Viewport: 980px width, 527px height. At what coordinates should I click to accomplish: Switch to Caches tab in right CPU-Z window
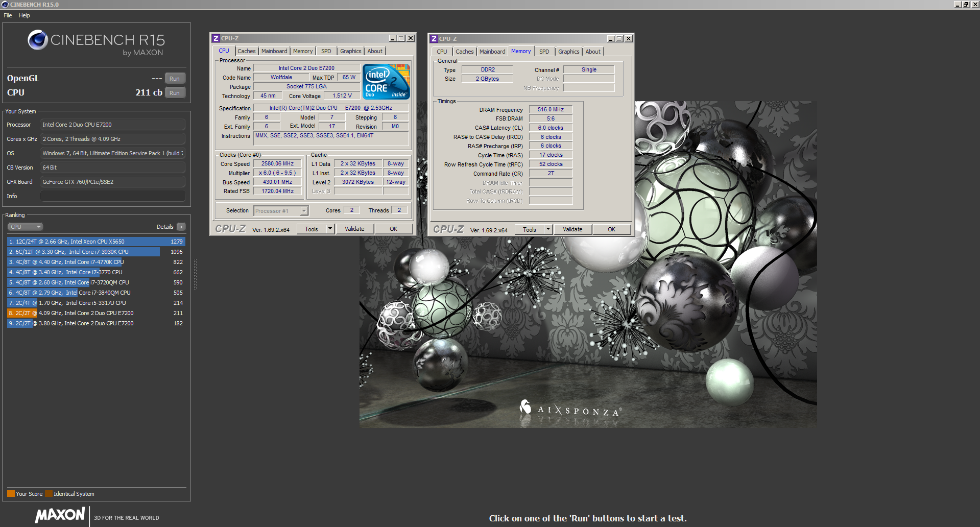point(465,52)
